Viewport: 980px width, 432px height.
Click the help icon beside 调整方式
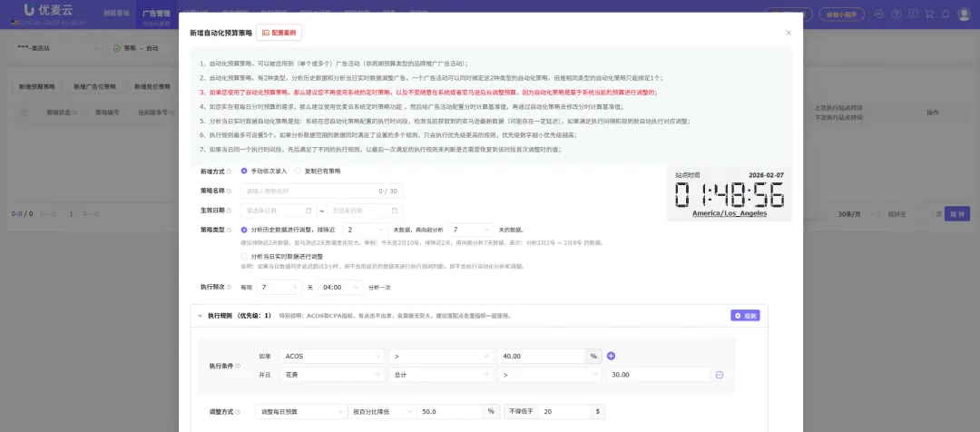238,411
